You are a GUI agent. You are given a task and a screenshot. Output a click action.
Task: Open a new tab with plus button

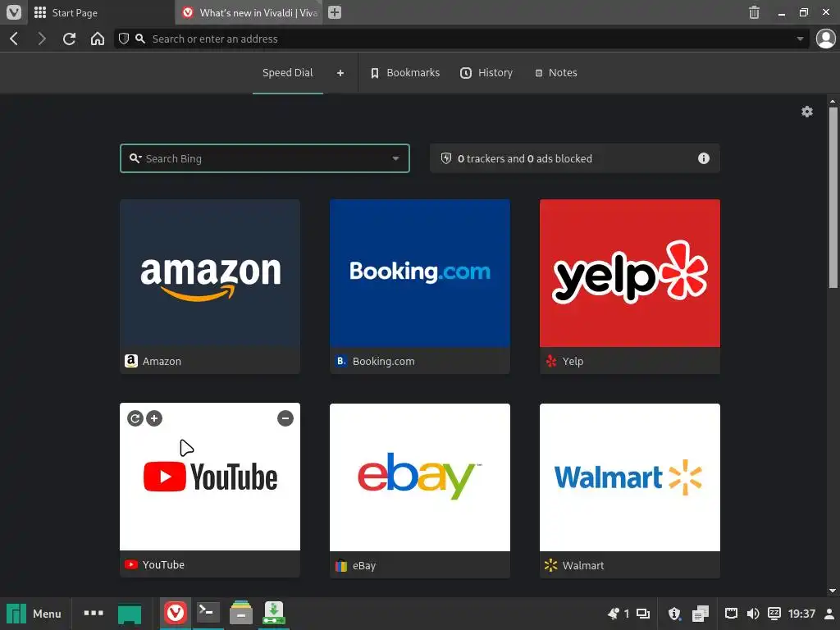(335, 12)
